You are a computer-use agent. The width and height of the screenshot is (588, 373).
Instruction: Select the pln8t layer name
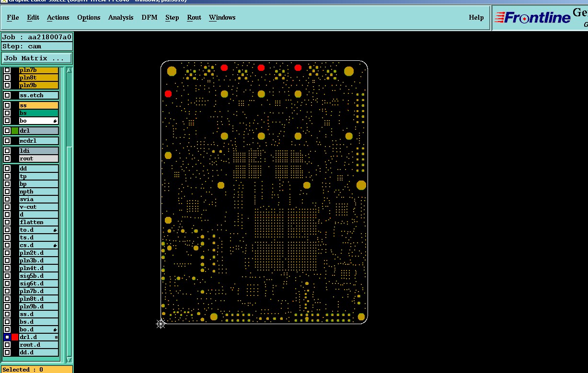click(38, 78)
